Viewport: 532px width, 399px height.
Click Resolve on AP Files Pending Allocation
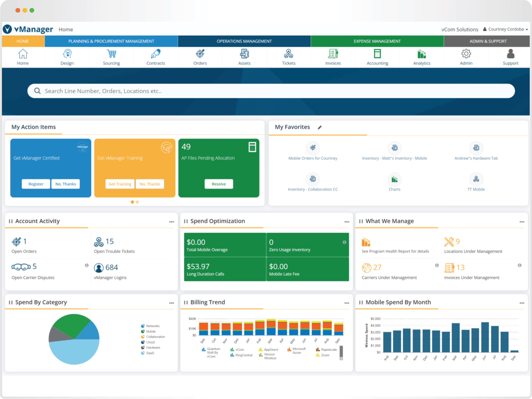tap(219, 184)
